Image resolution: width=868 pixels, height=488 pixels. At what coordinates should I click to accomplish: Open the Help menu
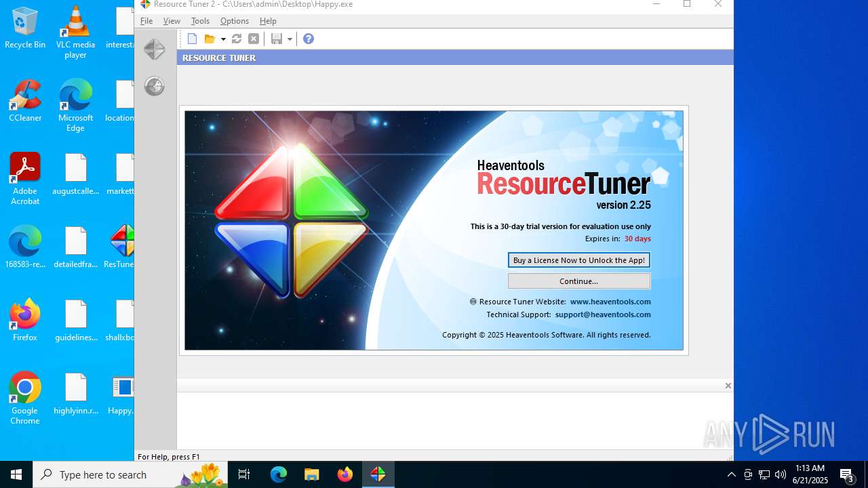268,21
